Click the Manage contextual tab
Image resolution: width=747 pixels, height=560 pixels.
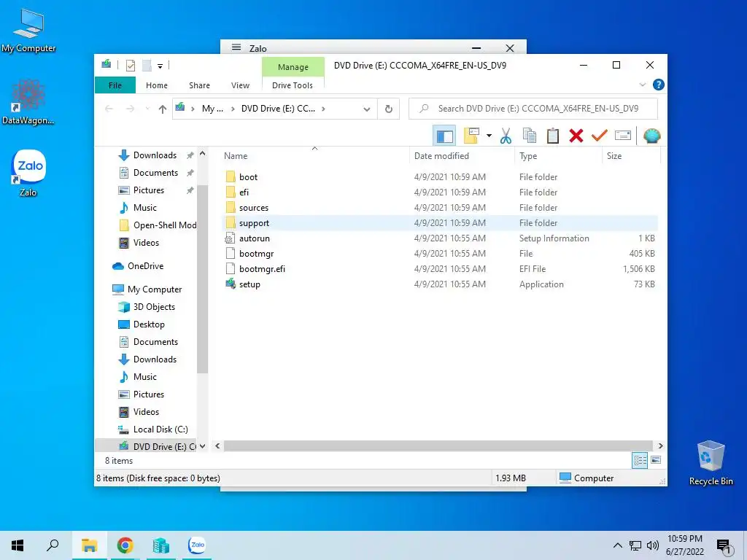pyautogui.click(x=293, y=67)
